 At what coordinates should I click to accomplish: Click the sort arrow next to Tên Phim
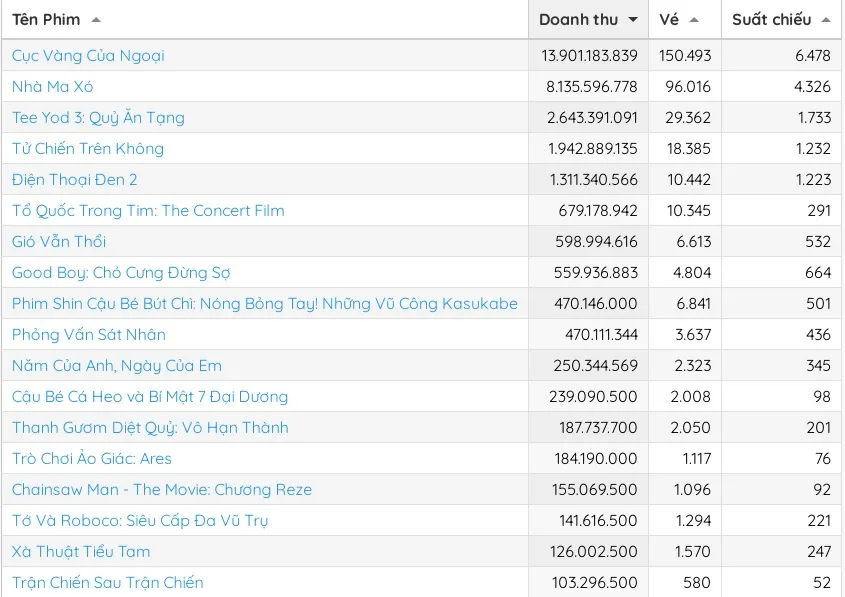point(96,20)
